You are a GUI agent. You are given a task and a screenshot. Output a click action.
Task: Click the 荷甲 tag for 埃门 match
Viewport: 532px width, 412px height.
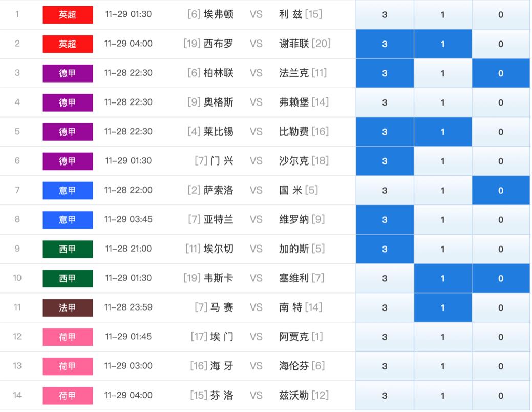point(68,337)
